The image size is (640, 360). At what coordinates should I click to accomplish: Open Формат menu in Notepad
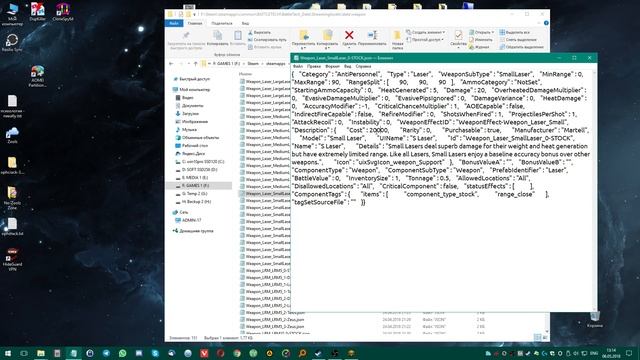332,66
